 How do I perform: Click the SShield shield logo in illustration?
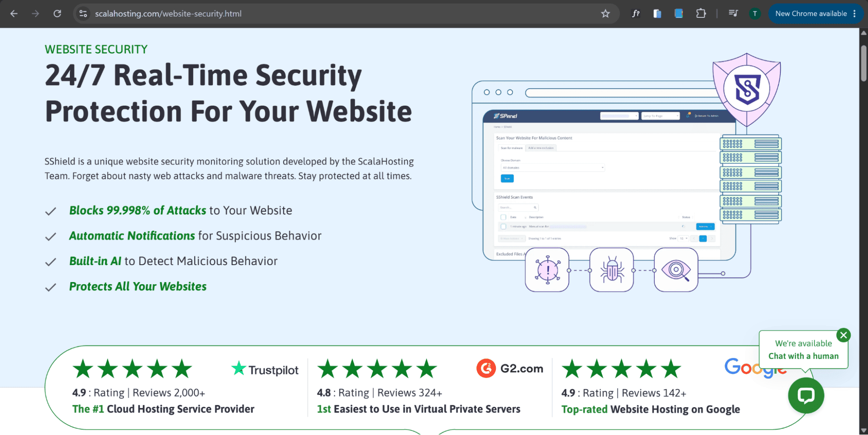tap(747, 89)
